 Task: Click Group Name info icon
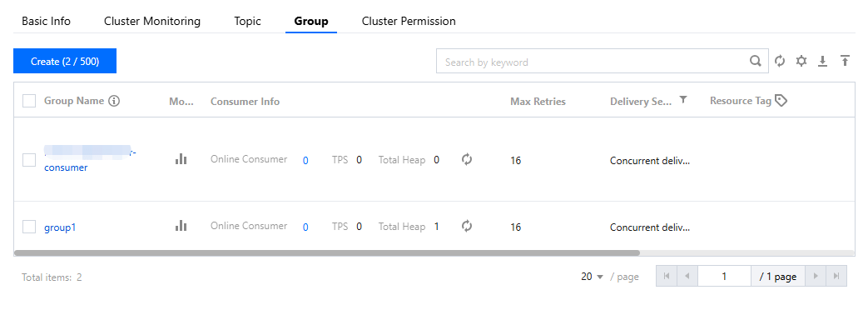click(x=114, y=101)
